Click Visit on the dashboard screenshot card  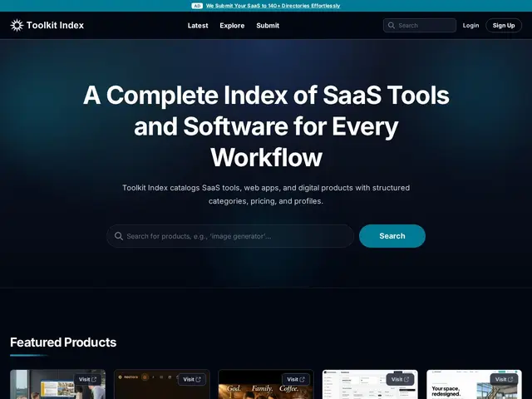400,379
